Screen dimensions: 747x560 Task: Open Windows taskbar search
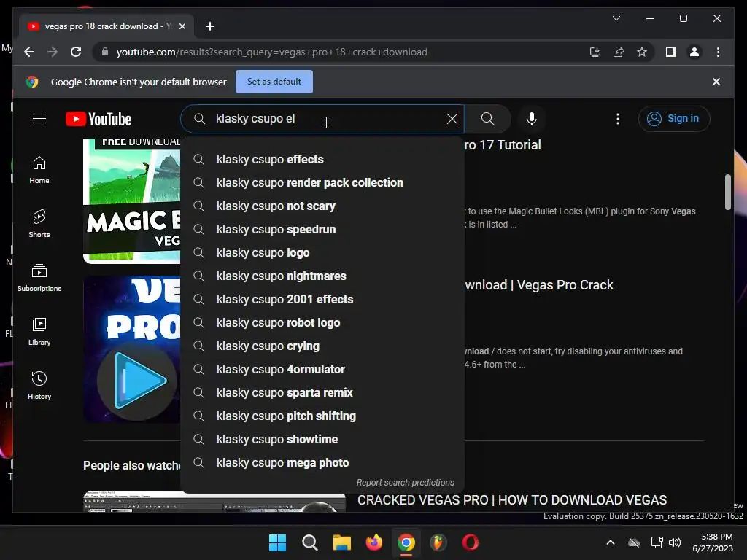(309, 542)
